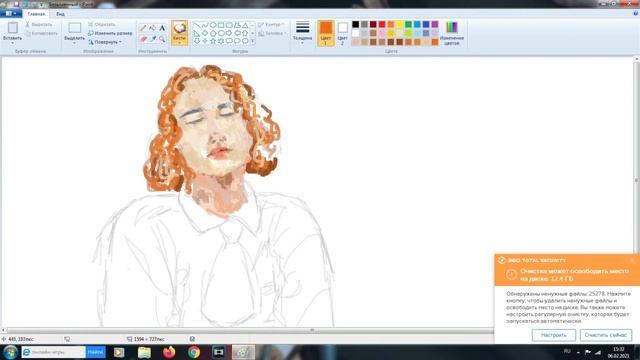The width and height of the screenshot is (640, 360).
Task: Click the Cut (Вырезать) scissors command
Action: click(39, 24)
